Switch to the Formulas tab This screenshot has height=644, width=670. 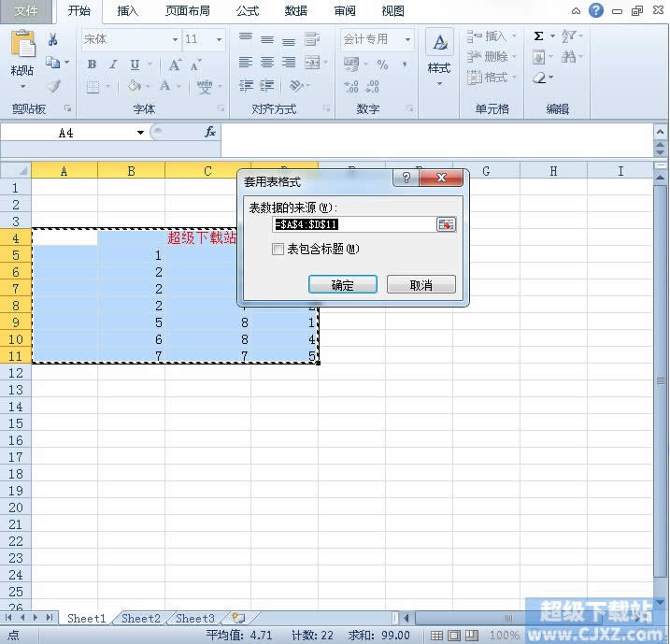click(248, 11)
